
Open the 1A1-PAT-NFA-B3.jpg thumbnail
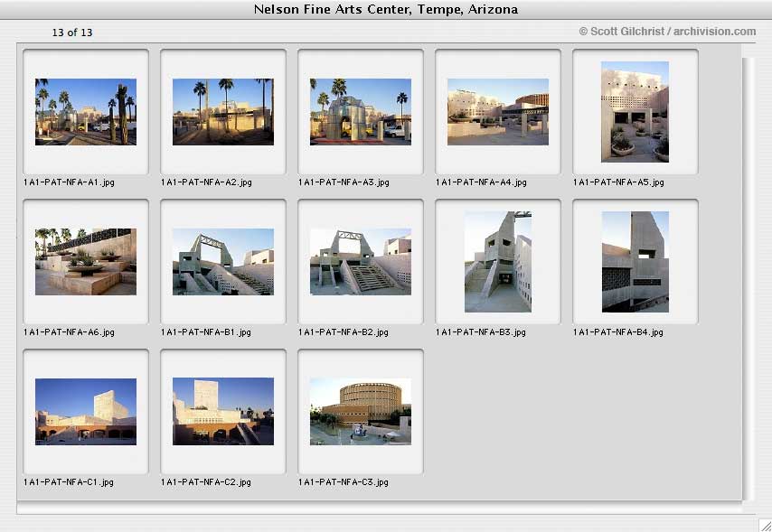pyautogui.click(x=498, y=262)
